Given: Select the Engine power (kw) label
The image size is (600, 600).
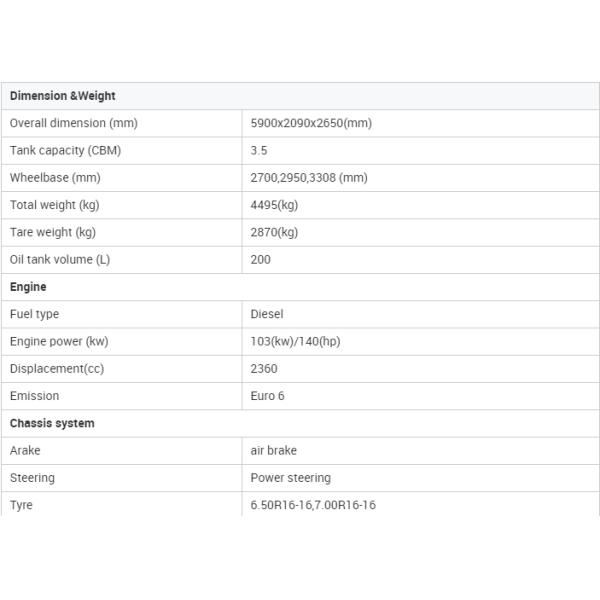Looking at the screenshot, I should (59, 341).
